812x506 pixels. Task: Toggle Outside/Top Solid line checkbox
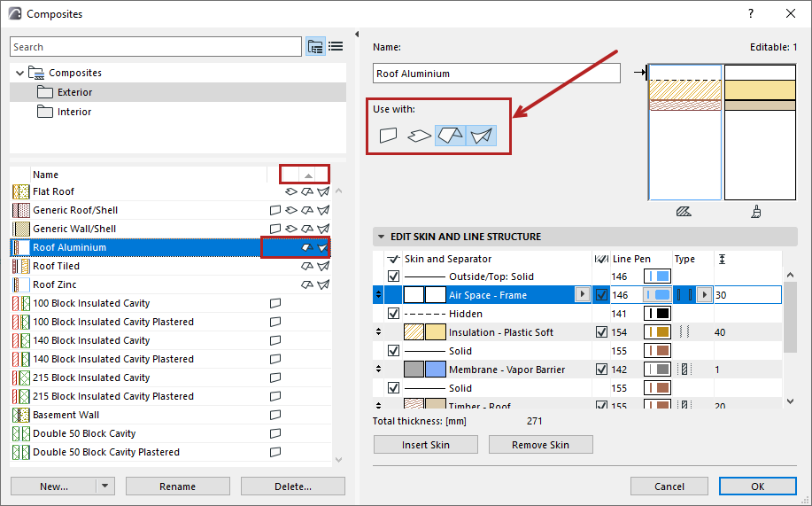393,276
